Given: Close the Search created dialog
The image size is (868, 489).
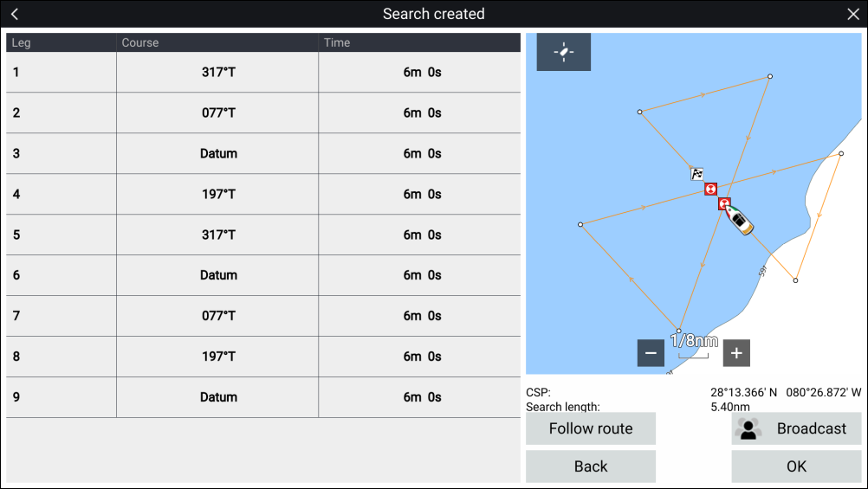Looking at the screenshot, I should point(852,14).
